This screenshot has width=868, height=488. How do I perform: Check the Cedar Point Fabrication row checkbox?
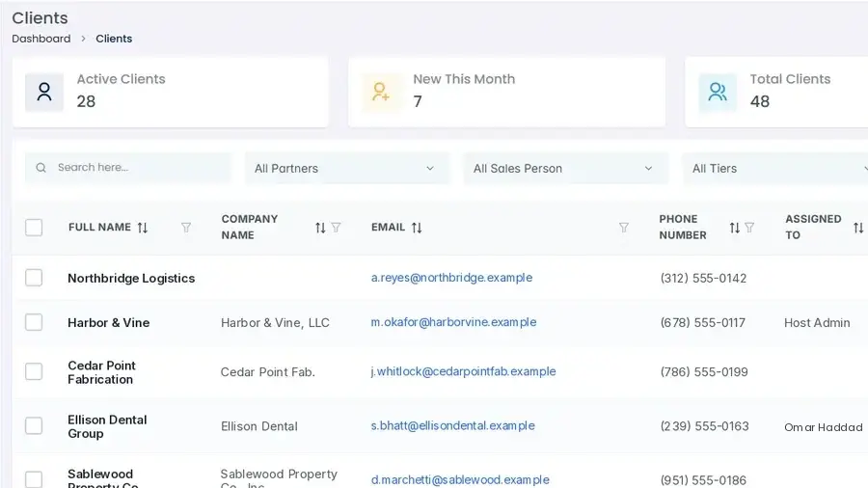pyautogui.click(x=34, y=371)
